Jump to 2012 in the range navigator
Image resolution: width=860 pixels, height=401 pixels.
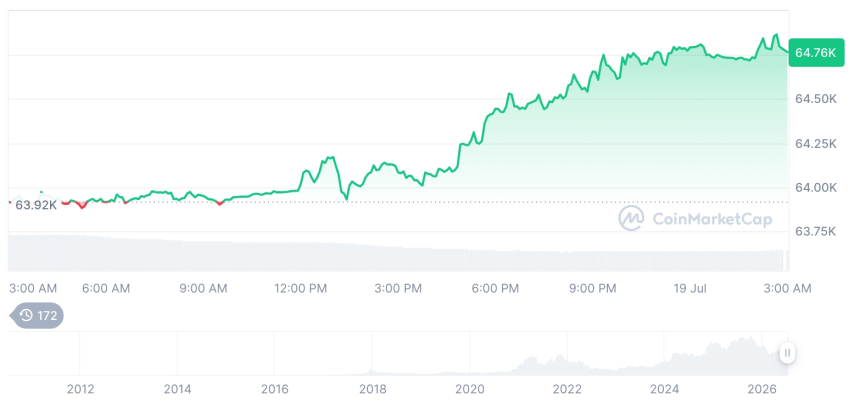pos(80,389)
